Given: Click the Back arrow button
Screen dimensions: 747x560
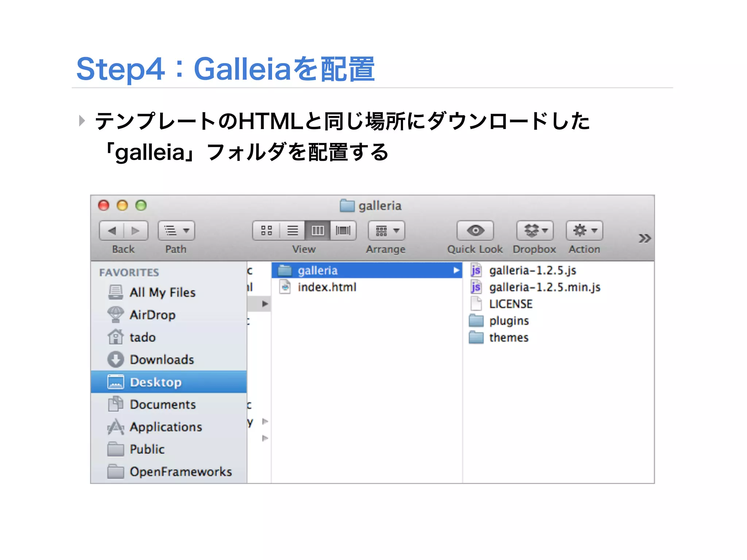Looking at the screenshot, I should pyautogui.click(x=112, y=230).
